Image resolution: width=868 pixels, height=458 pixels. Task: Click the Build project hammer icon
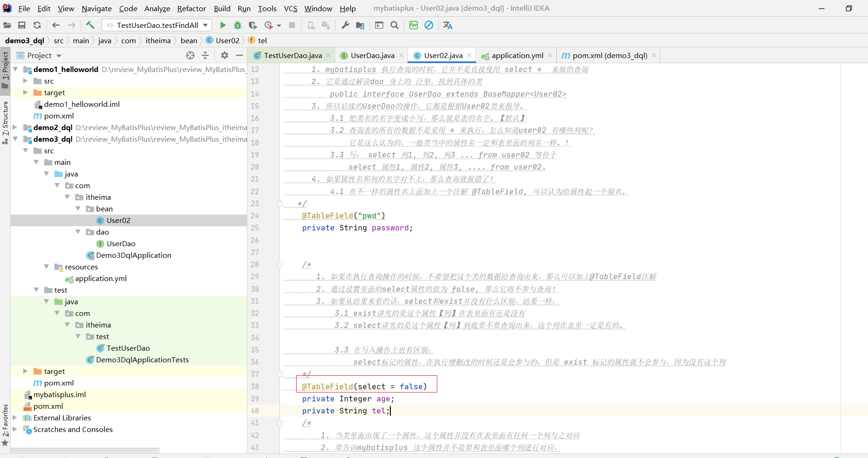coord(90,25)
